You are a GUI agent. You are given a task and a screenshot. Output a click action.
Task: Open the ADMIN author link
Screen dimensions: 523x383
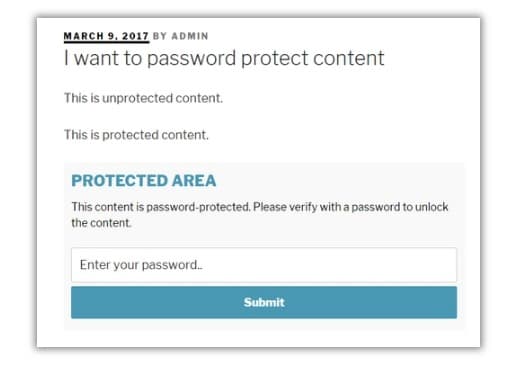tap(190, 36)
